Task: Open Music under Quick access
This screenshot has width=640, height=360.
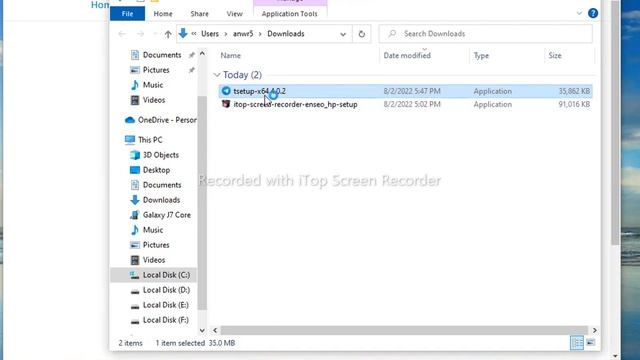Action: click(153, 85)
